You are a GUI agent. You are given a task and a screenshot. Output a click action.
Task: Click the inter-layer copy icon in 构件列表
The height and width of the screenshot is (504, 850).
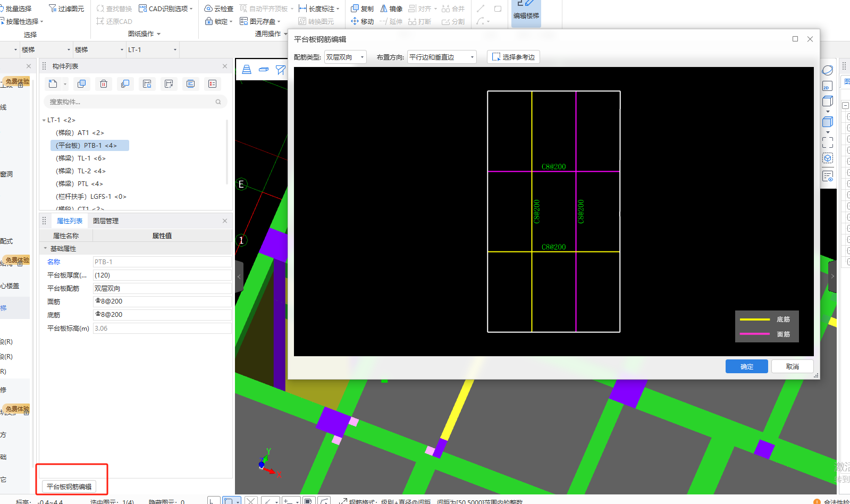[x=125, y=83]
